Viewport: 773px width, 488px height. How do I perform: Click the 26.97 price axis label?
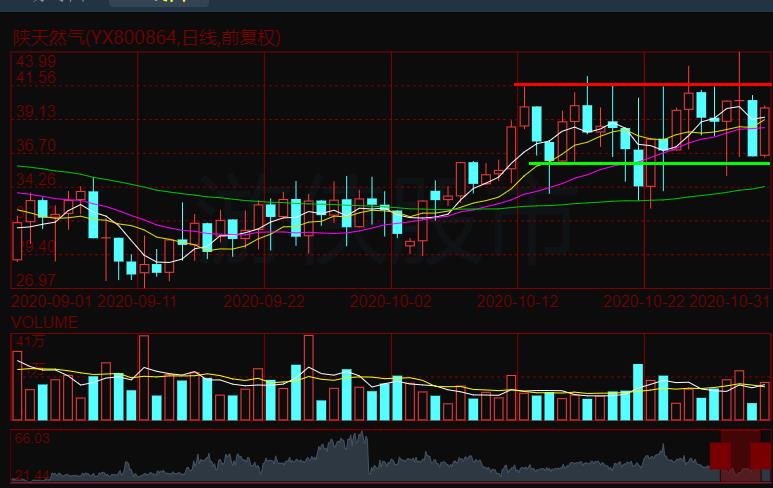coord(36,280)
